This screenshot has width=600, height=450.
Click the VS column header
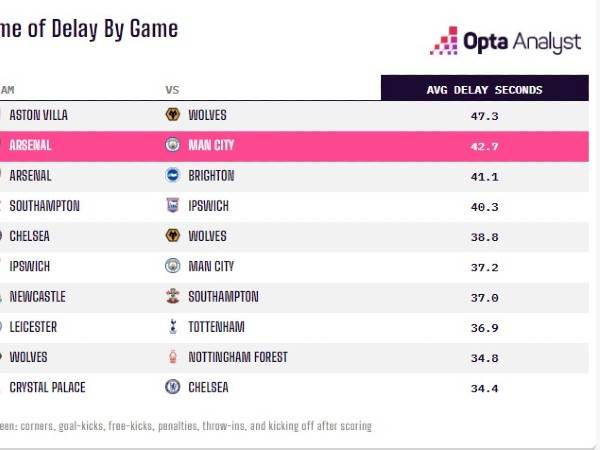pos(172,90)
